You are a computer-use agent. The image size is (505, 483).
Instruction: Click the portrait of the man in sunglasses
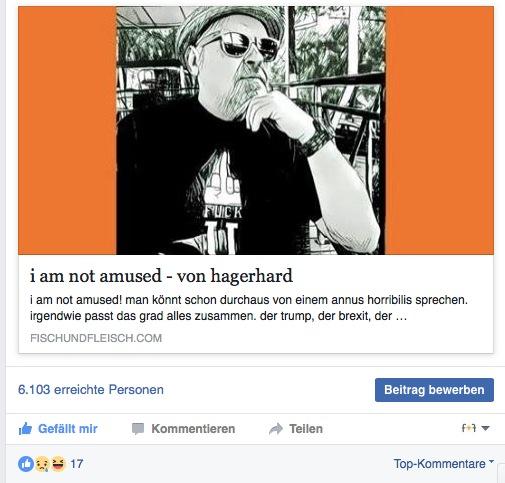(x=251, y=130)
